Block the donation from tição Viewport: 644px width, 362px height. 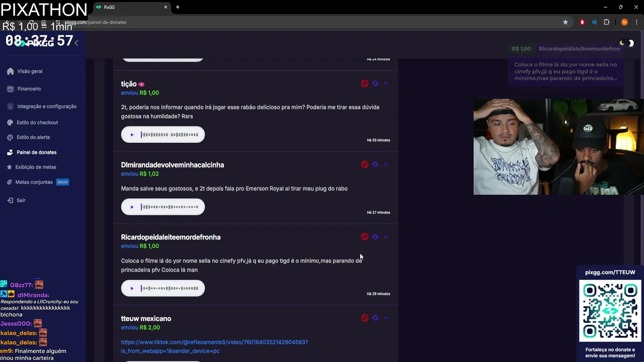(x=365, y=83)
